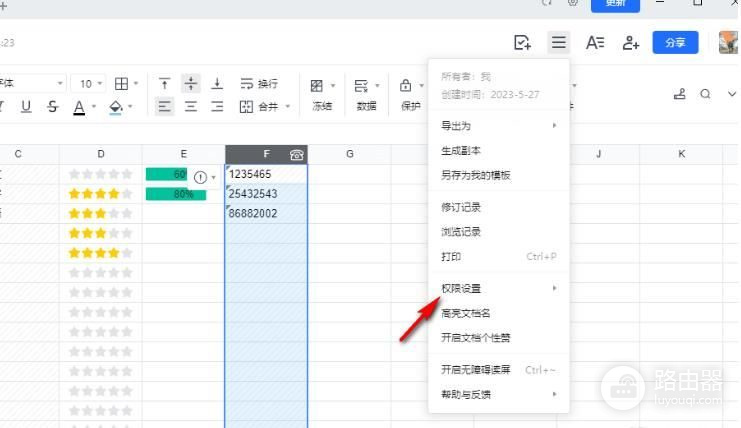Collapse the toolbar with the chevron

732,94
